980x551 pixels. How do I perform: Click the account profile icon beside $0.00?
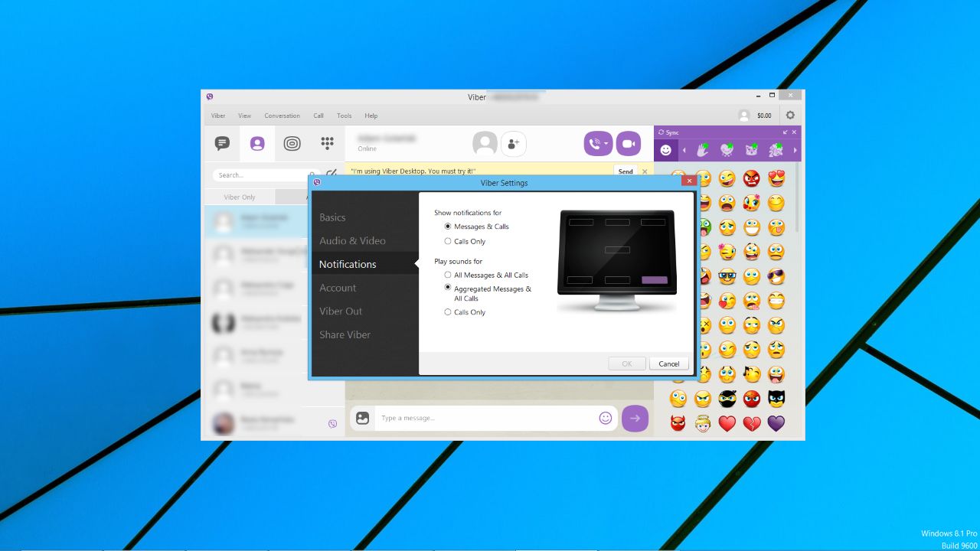[x=743, y=116]
